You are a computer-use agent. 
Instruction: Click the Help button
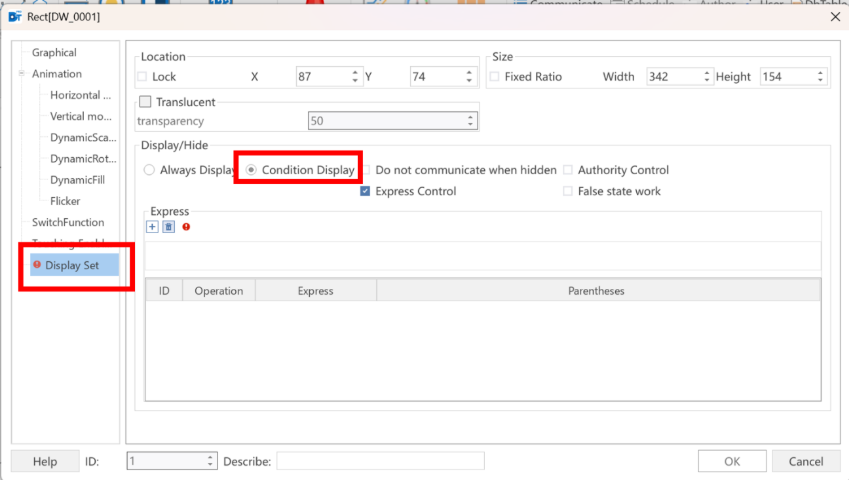coord(45,461)
